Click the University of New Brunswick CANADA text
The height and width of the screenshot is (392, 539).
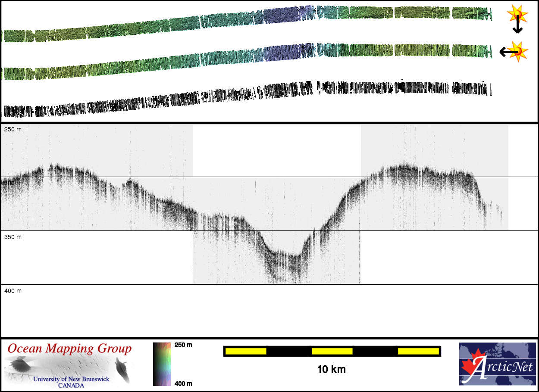click(x=71, y=382)
